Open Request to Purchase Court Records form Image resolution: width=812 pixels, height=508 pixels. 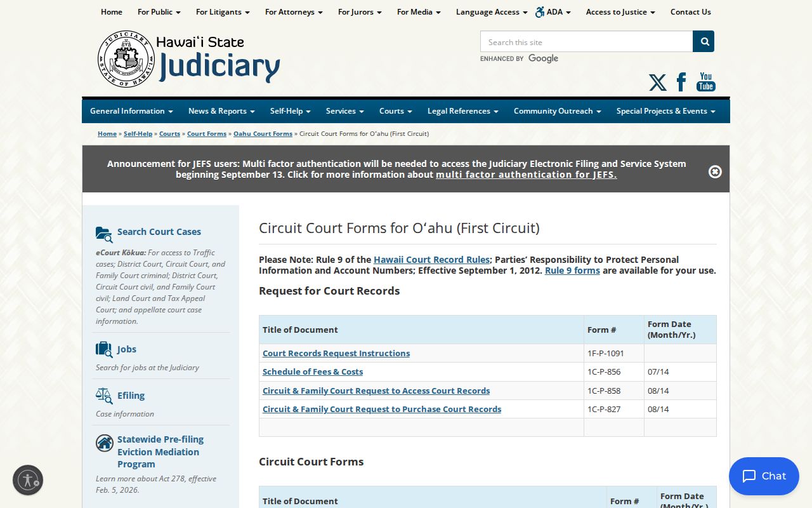(382, 410)
